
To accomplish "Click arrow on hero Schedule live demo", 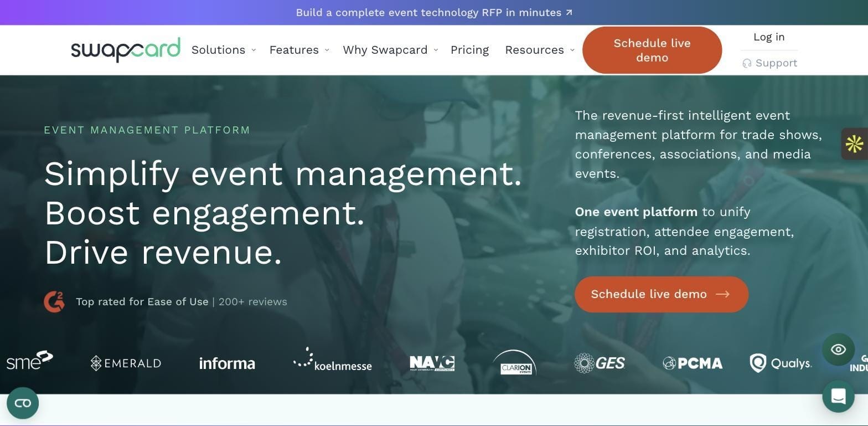I will (722, 294).
